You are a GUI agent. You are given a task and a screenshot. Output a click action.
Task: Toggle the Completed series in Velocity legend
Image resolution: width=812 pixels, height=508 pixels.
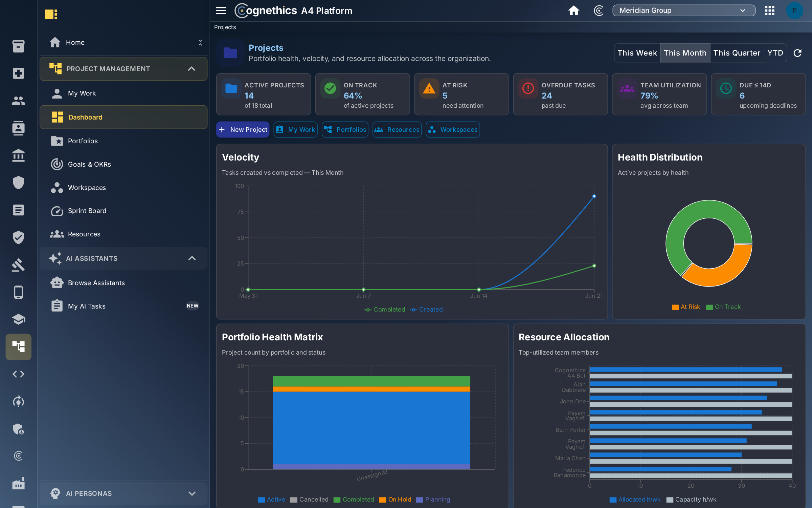tap(385, 310)
